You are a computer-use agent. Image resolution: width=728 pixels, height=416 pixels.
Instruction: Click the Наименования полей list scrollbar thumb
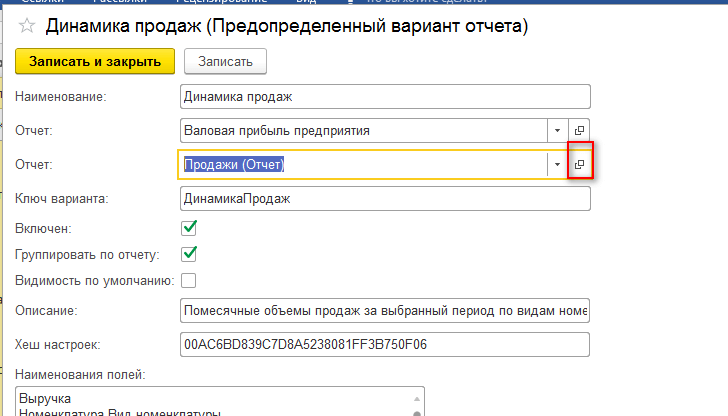[417, 410]
